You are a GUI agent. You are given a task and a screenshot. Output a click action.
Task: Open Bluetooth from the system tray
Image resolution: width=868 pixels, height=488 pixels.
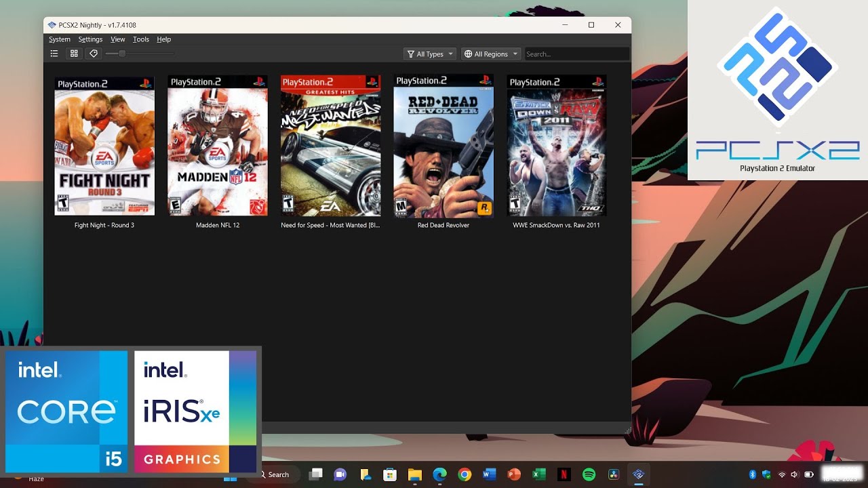(753, 474)
